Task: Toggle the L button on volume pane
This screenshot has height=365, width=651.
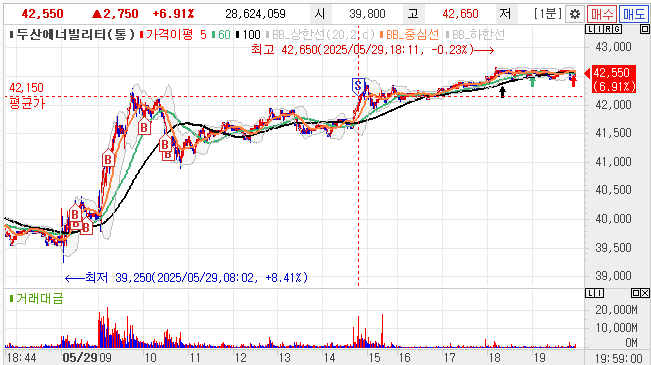Action: coord(590,293)
